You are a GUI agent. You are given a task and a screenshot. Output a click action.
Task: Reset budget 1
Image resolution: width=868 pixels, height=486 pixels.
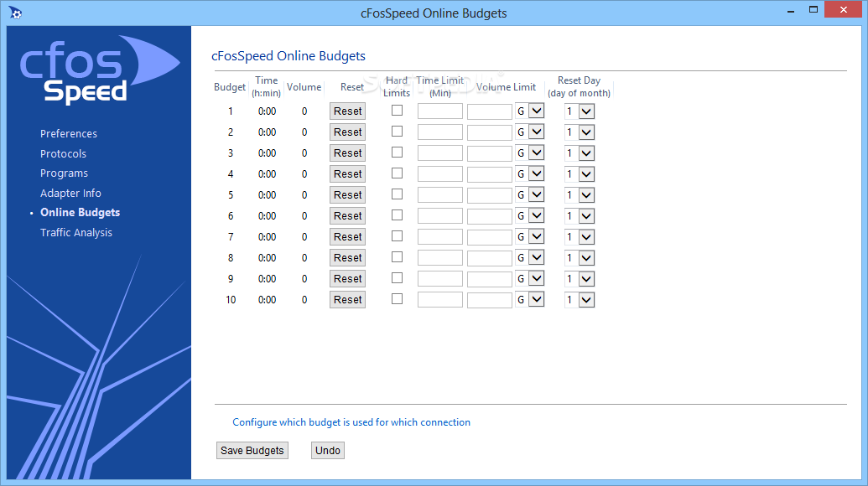[x=348, y=111]
